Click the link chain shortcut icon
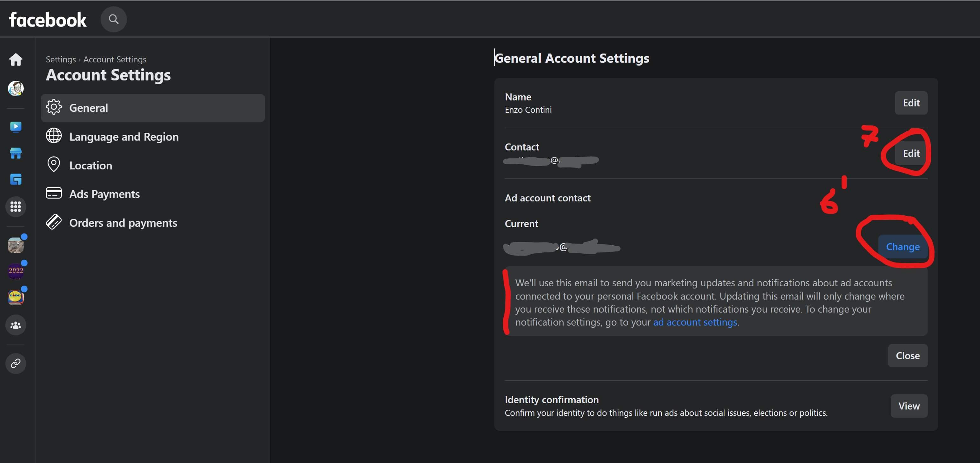The image size is (980, 463). click(16, 363)
